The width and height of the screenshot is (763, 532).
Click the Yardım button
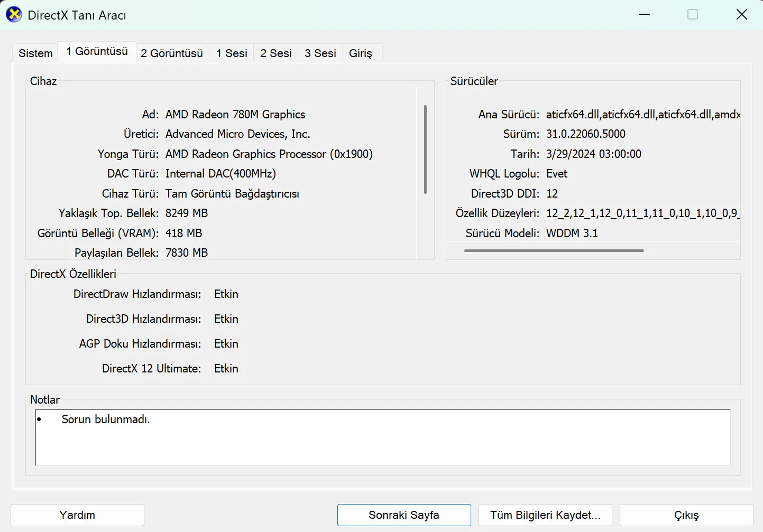pyautogui.click(x=77, y=515)
